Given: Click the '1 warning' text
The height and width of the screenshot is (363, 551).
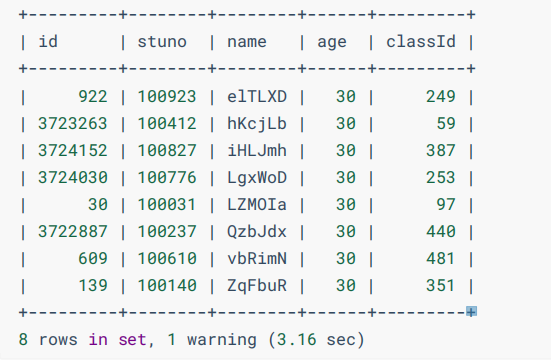Looking at the screenshot, I should pos(212,340).
